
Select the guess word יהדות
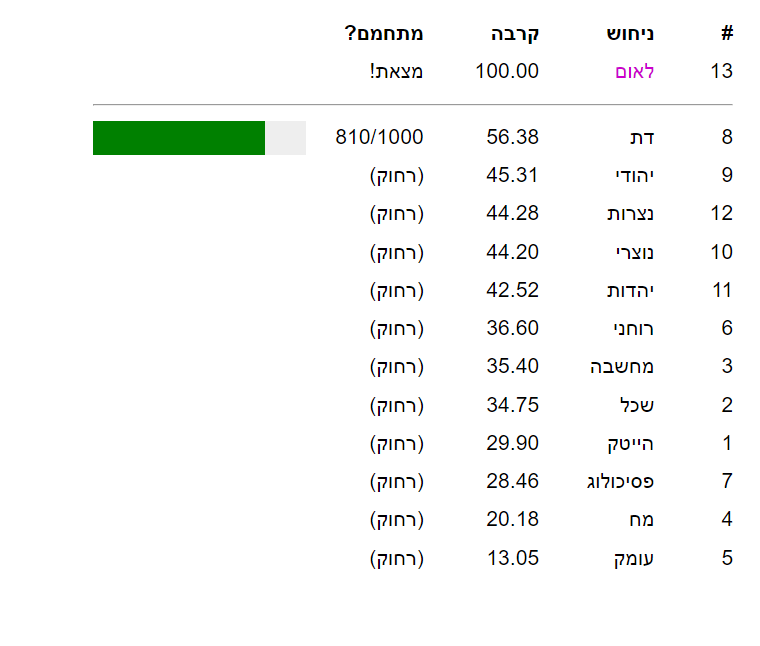[631, 291]
